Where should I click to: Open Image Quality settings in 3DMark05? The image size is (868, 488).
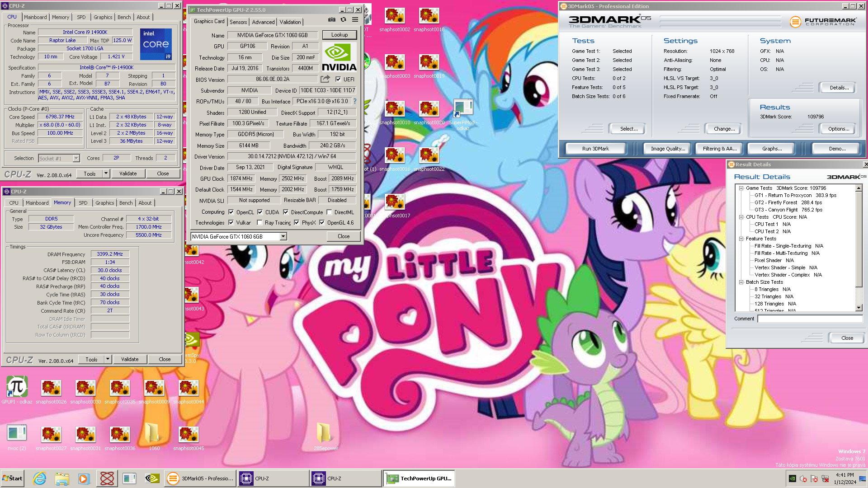point(668,149)
